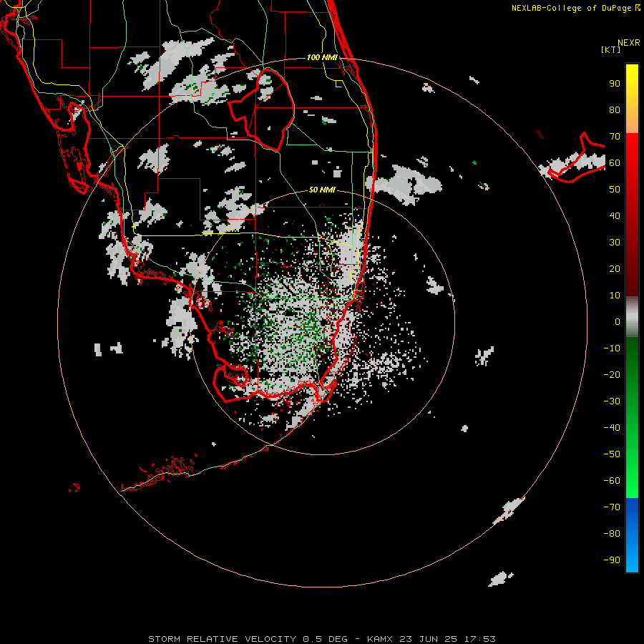Click the 70 value on velocity scale

tap(615, 137)
